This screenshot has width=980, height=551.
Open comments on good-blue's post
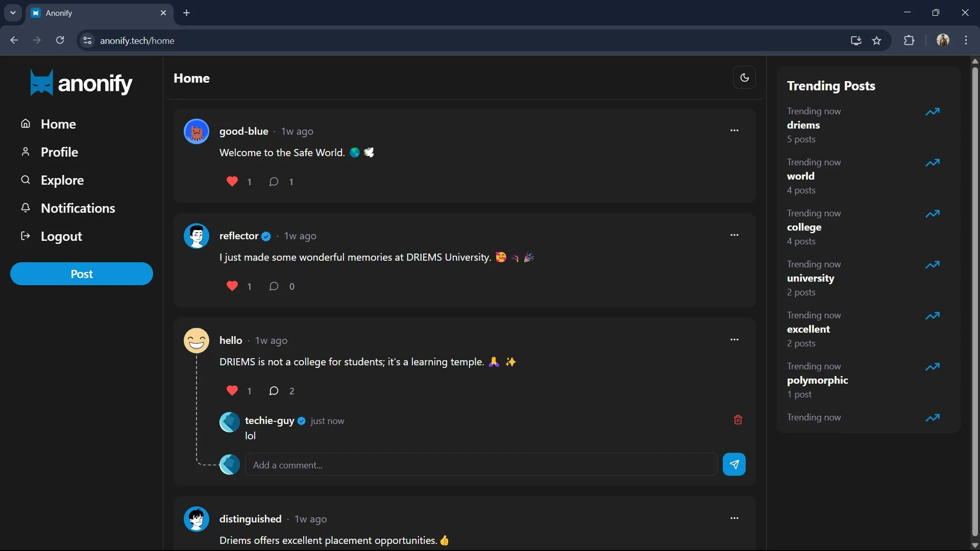274,182
